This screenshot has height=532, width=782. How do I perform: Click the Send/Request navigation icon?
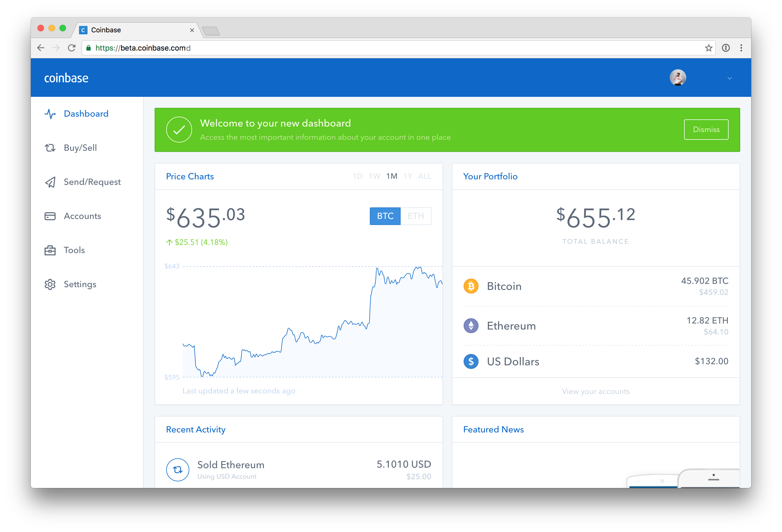coord(50,182)
